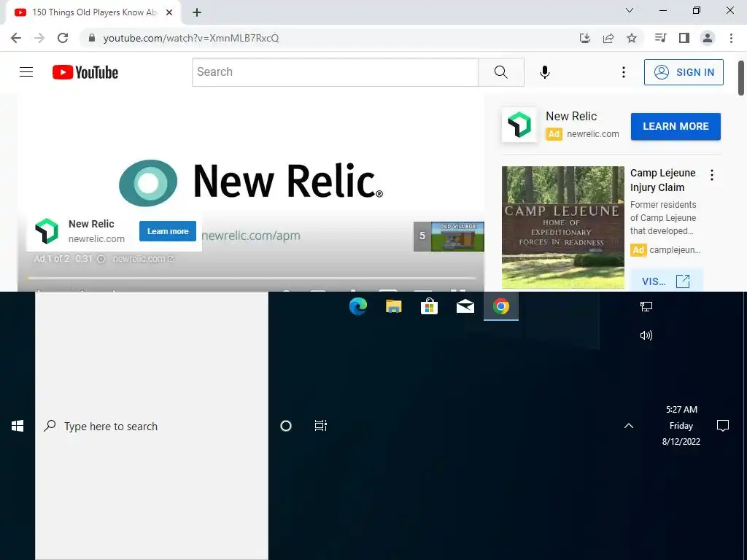The height and width of the screenshot is (560, 747).
Task: Start voice search with the microphone
Action: tap(545, 72)
